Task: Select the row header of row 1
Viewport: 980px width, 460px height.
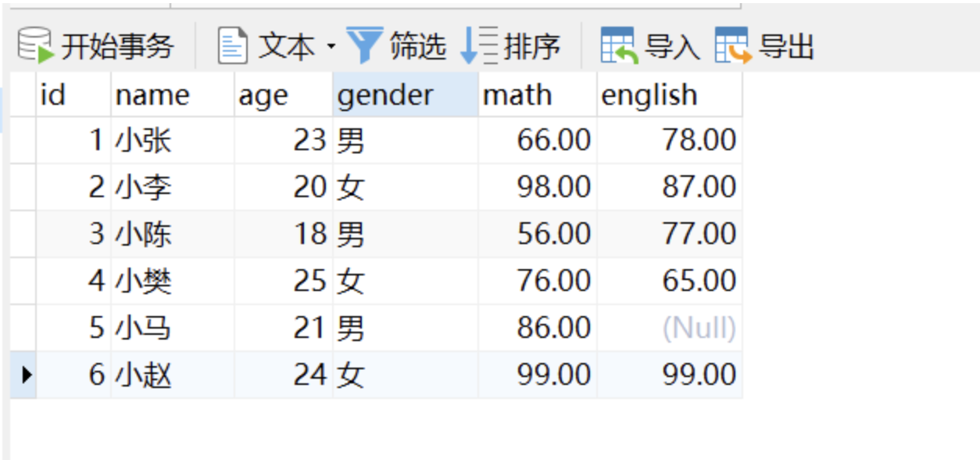Action: click(23, 141)
